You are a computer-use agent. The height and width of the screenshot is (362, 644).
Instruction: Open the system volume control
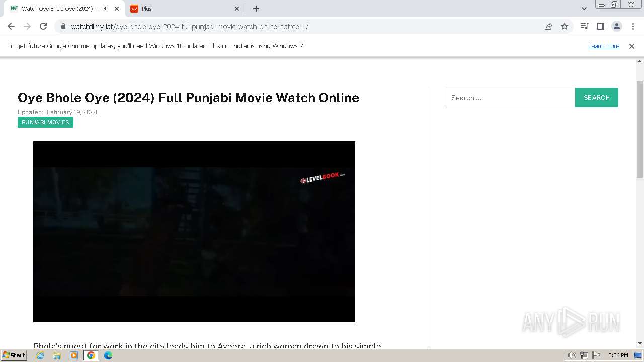[x=572, y=355]
